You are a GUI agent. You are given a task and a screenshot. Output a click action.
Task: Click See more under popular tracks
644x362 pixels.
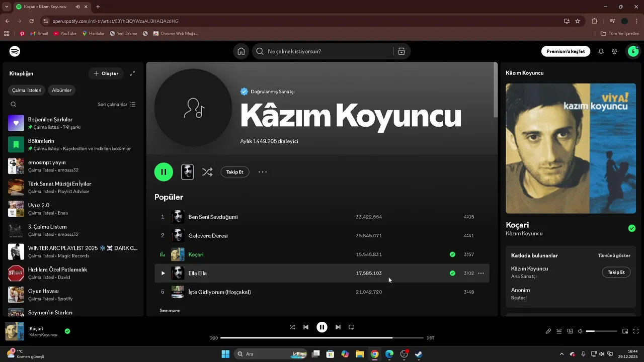(x=170, y=311)
